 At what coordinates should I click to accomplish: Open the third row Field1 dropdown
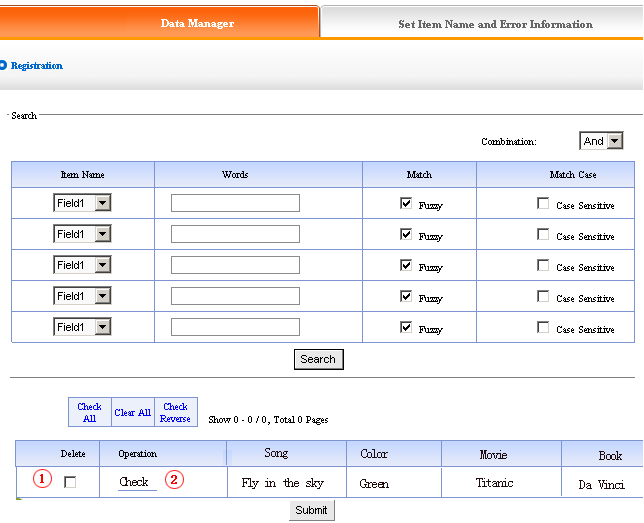82,265
